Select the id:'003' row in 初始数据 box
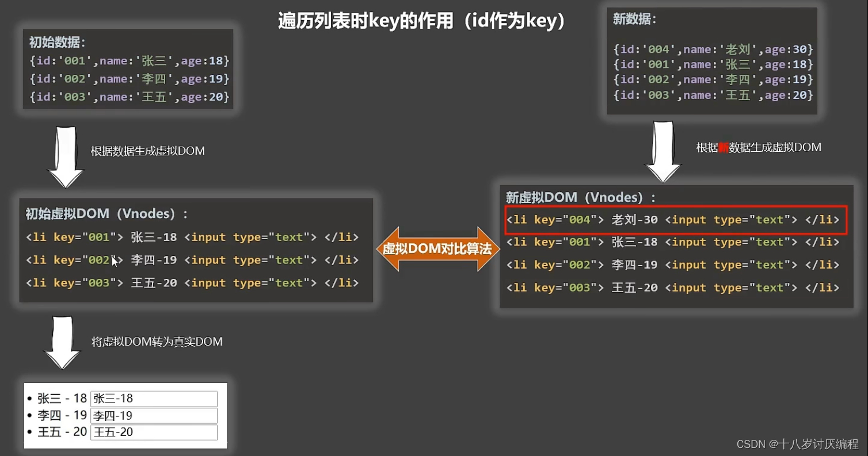Image resolution: width=868 pixels, height=456 pixels. point(130,97)
